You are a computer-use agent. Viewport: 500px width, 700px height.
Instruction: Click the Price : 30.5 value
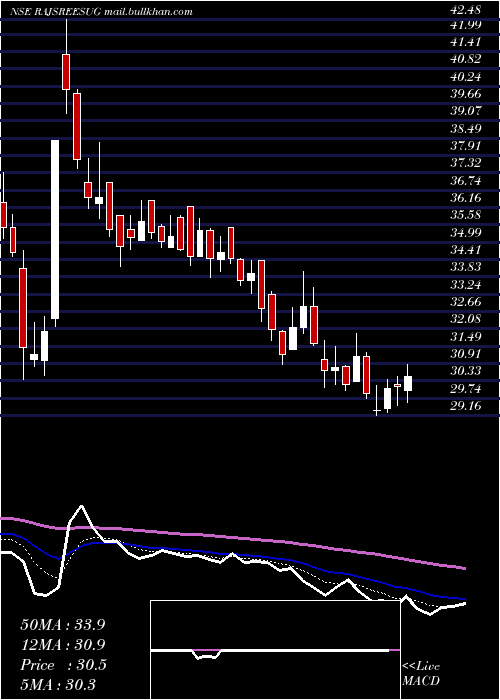pyautogui.click(x=63, y=665)
